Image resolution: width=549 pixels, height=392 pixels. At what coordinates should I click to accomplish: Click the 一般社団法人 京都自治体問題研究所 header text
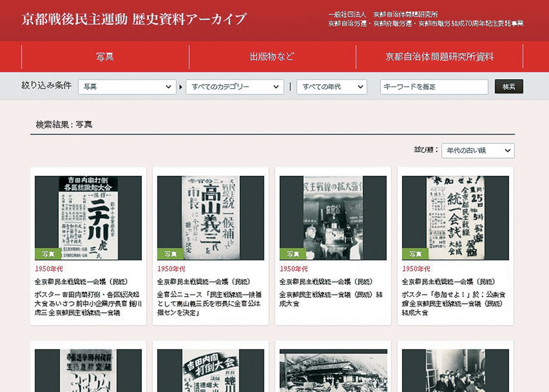(x=383, y=14)
